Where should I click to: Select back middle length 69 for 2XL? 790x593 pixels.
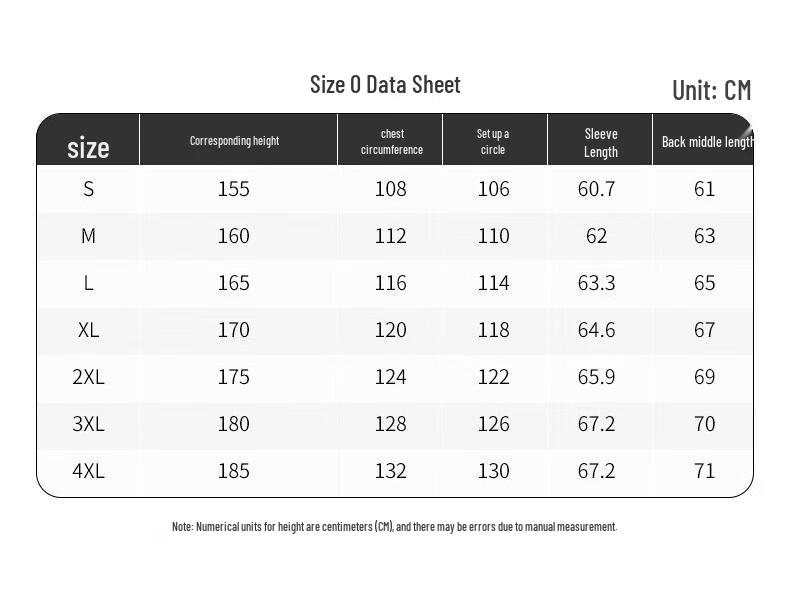coord(705,377)
